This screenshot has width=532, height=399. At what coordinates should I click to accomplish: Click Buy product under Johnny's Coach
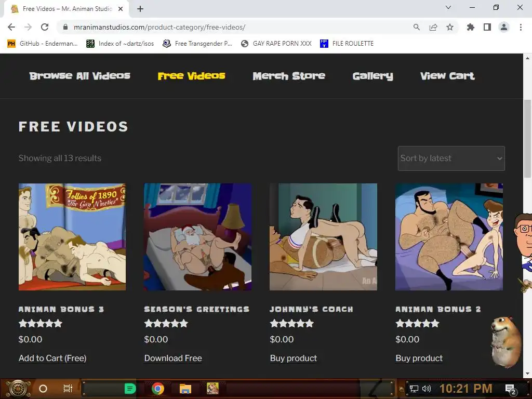pyautogui.click(x=294, y=358)
